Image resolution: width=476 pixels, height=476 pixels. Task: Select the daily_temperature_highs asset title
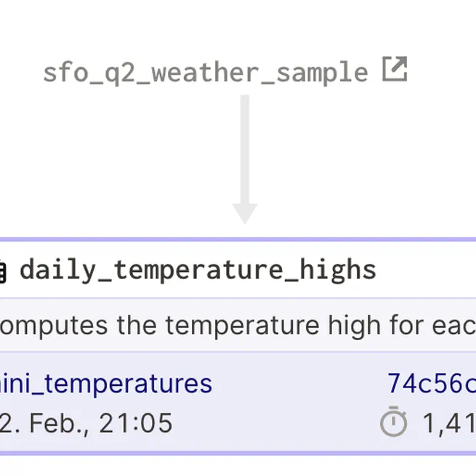point(198,270)
